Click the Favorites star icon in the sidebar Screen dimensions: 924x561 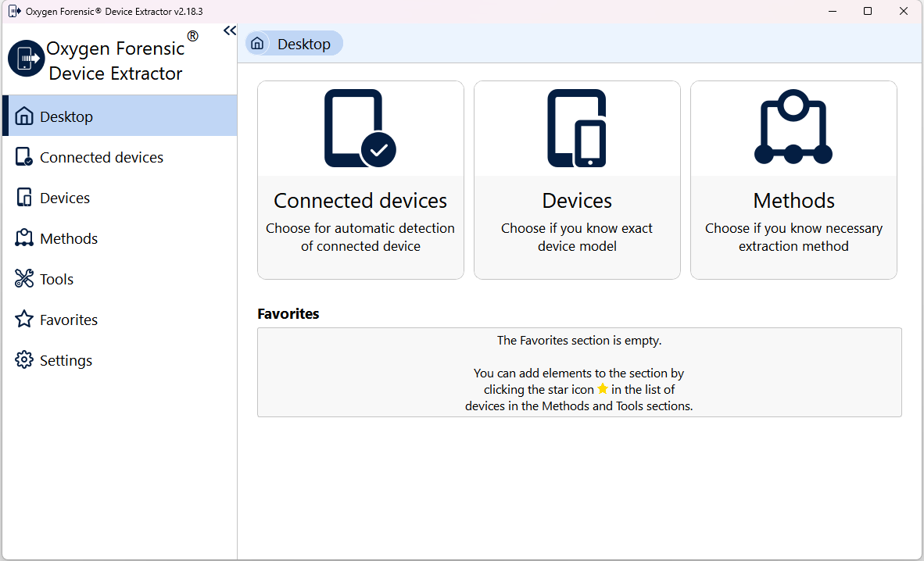pos(24,320)
